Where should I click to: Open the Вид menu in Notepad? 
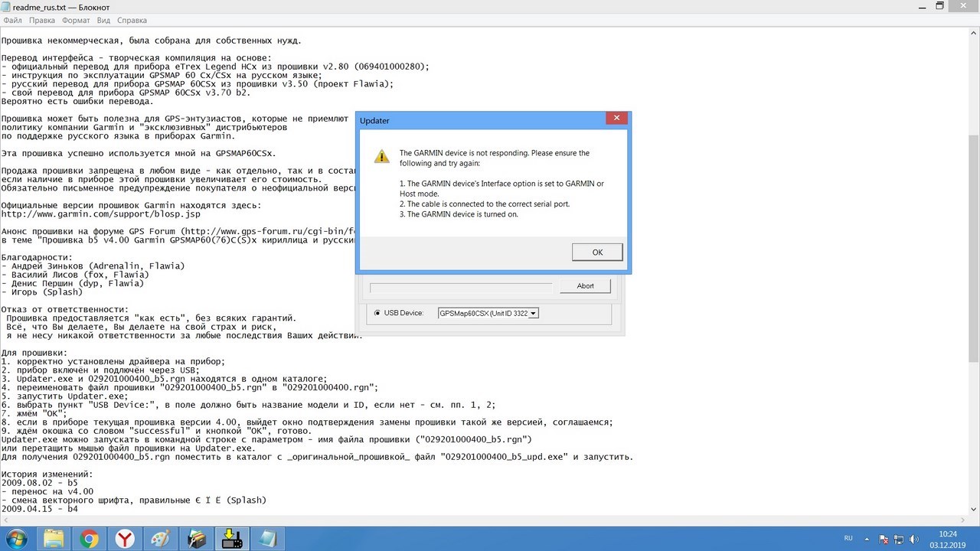(103, 21)
